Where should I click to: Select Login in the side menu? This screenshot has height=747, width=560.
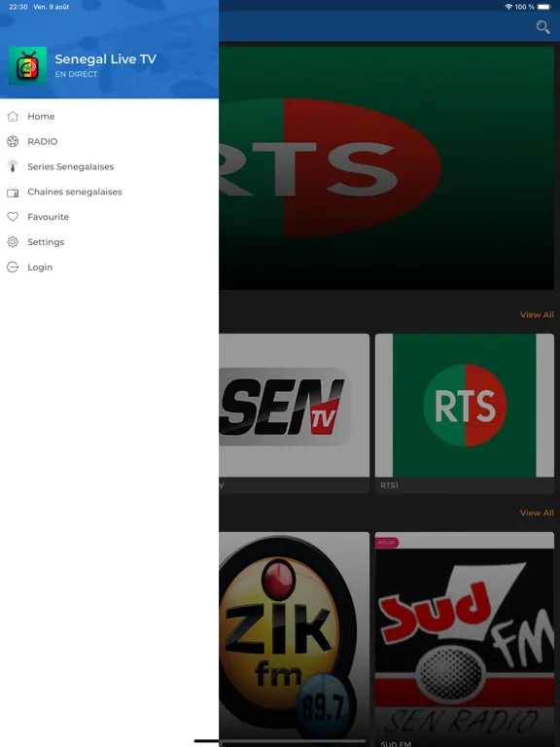click(110, 267)
